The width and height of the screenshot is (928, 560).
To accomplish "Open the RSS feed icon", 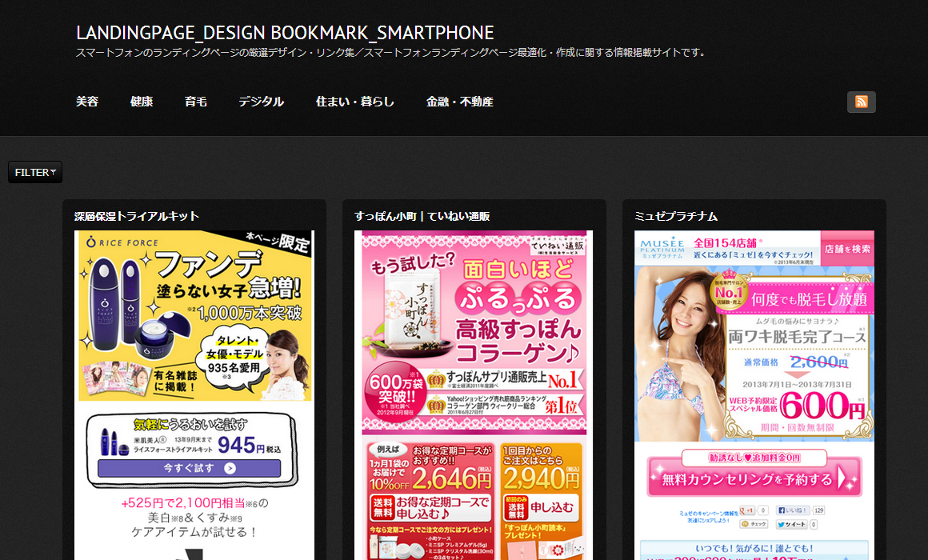I will (x=861, y=102).
